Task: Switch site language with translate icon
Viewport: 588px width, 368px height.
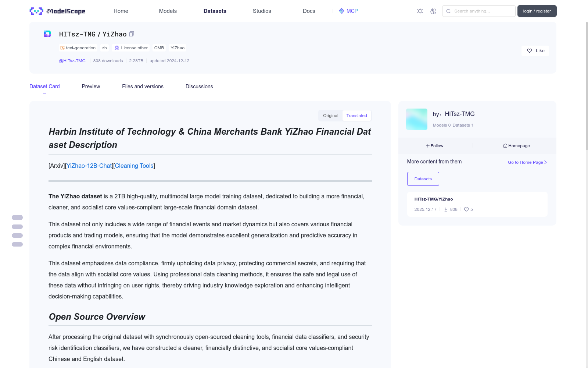Action: tap(433, 11)
